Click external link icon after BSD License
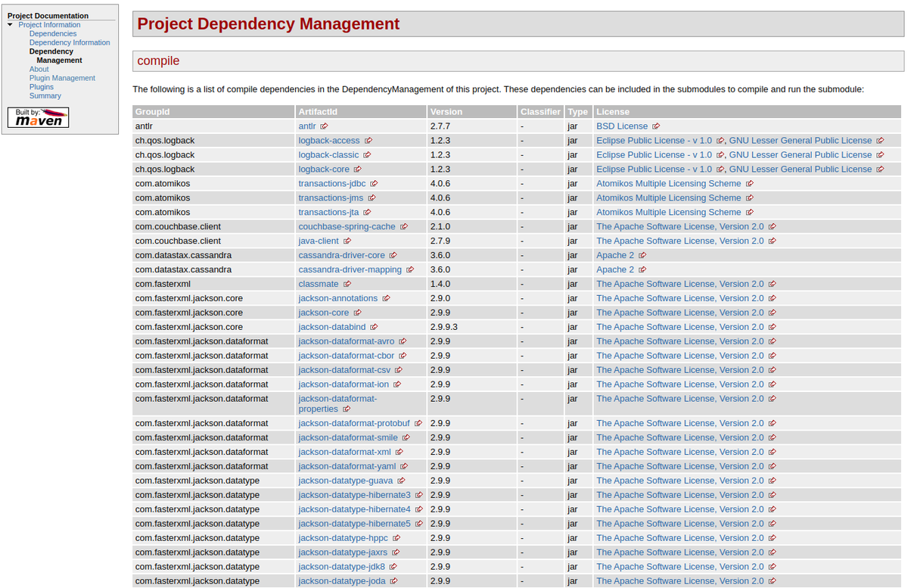 click(x=656, y=126)
